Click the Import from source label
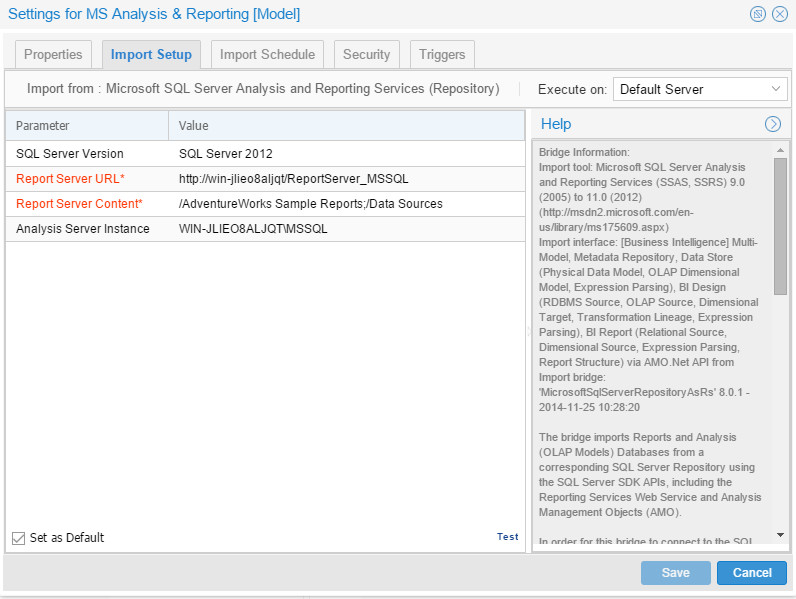Image resolution: width=796 pixels, height=599 pixels. 263,89
